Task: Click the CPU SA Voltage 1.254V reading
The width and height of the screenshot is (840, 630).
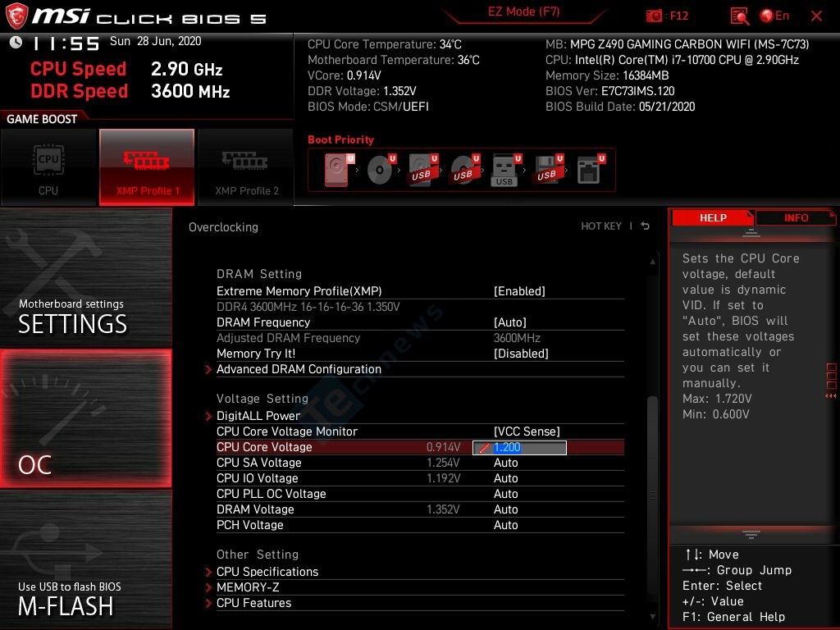Action: [443, 463]
